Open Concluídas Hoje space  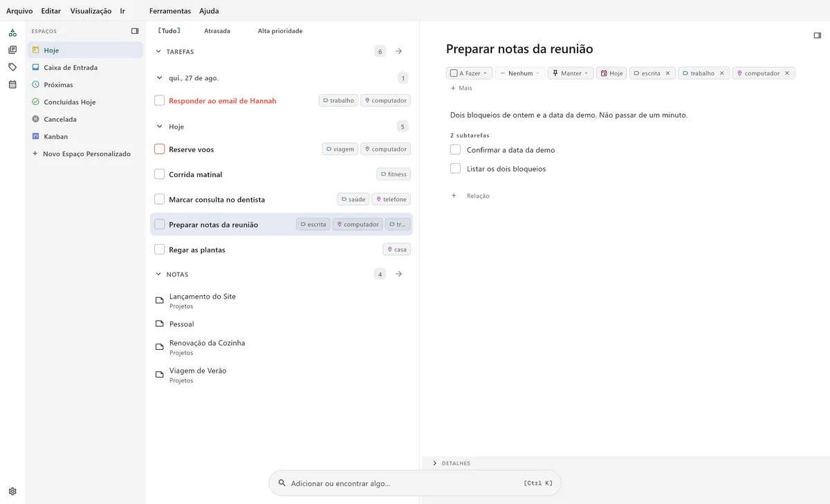coord(85,102)
